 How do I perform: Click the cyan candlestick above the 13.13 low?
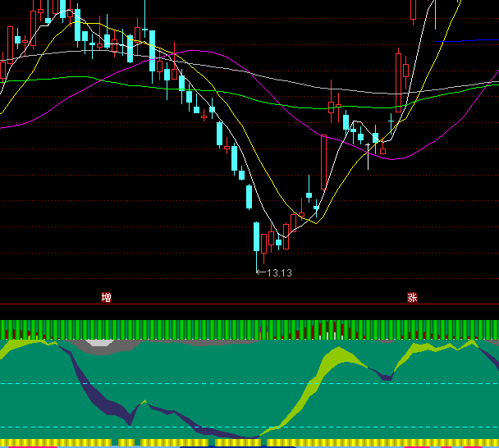click(x=256, y=238)
